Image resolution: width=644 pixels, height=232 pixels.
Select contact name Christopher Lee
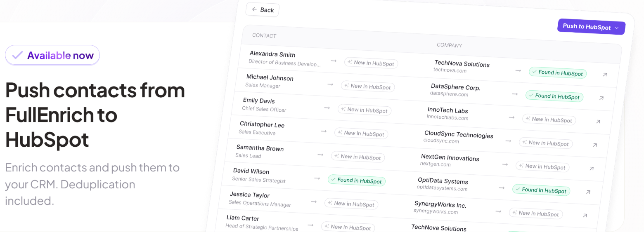point(262,124)
